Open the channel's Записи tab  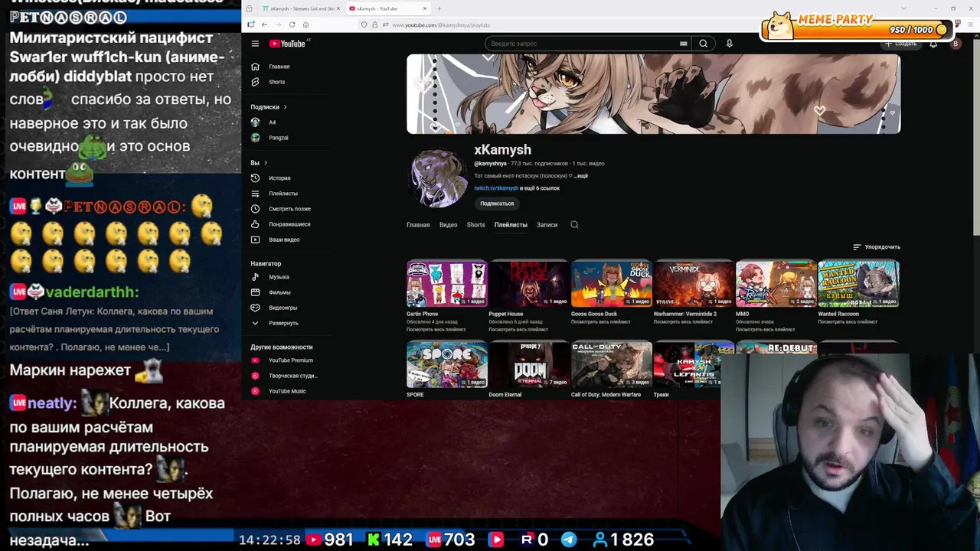(547, 225)
